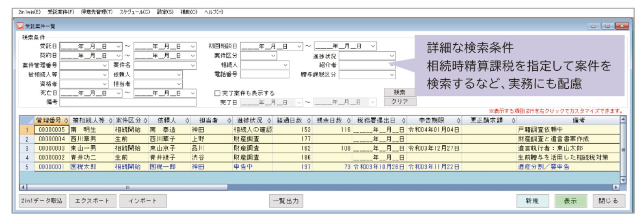Click the table's horizontal scrollbar left arrow
Viewport: 644px width, 223px height.
click(x=23, y=187)
